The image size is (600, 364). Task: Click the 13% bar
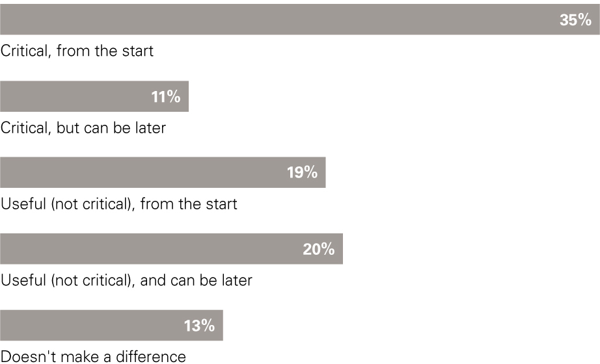pos(111,326)
